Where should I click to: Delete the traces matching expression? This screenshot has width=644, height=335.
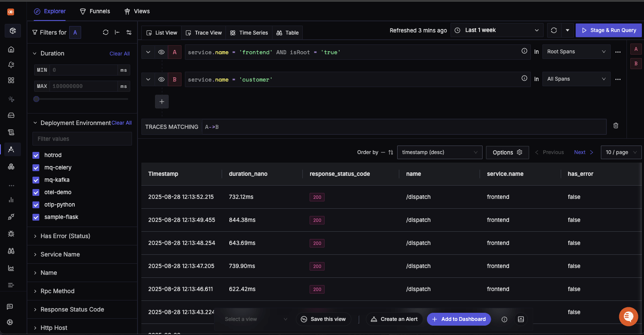click(616, 125)
